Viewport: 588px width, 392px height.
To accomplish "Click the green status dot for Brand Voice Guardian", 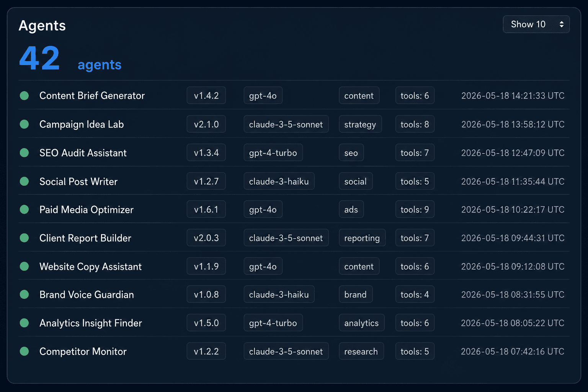I will 24,294.
